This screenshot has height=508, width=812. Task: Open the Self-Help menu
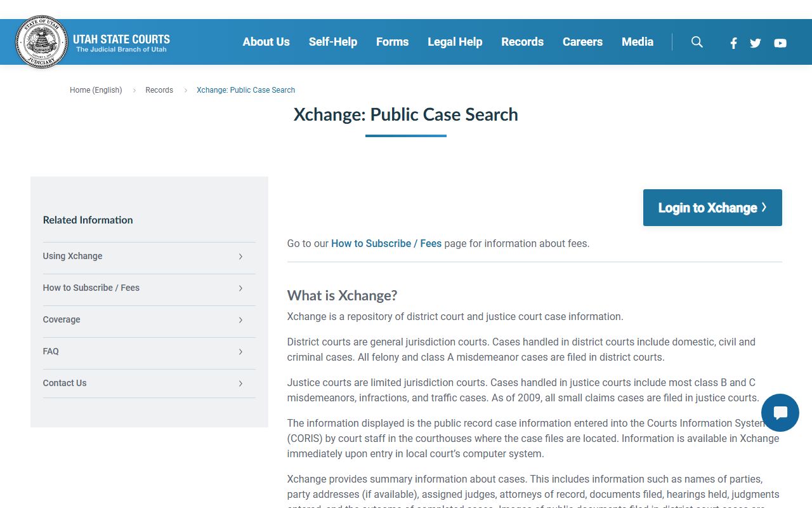click(x=332, y=42)
